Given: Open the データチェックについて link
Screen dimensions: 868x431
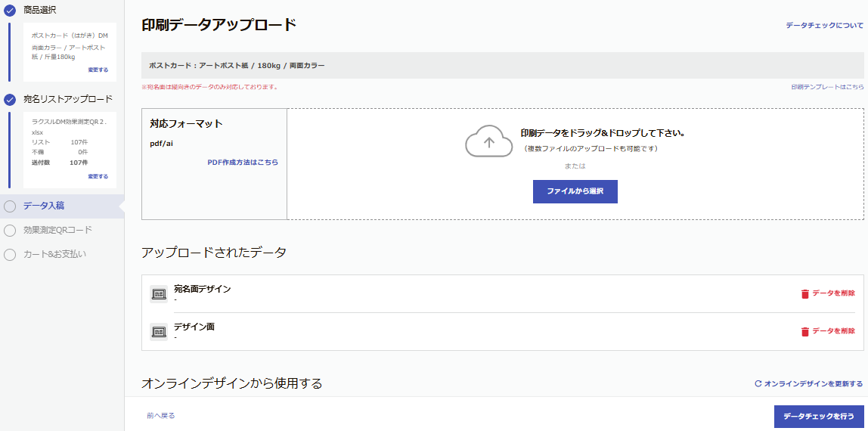Looking at the screenshot, I should tap(824, 26).
